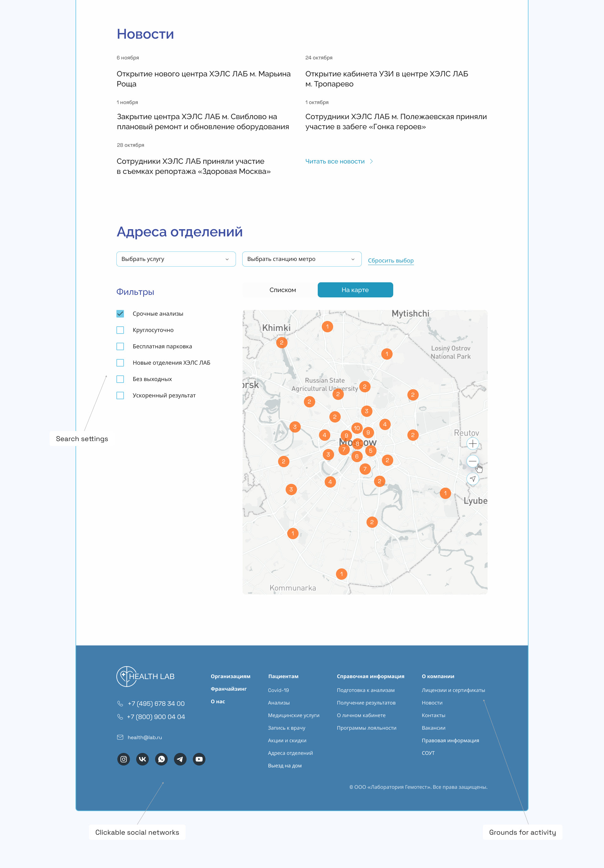Click the WhatsApp icon in footer

(x=161, y=759)
